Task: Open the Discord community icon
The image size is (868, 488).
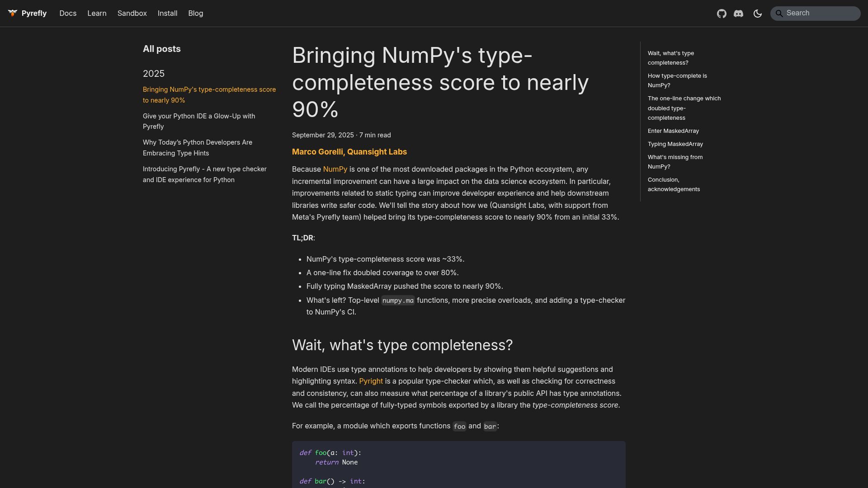Action: coord(738,14)
